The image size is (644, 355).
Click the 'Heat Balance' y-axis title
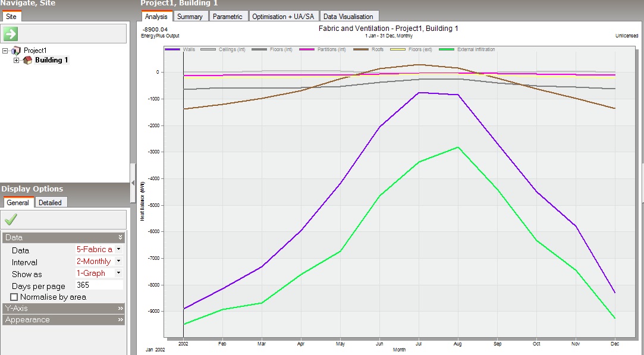[x=143, y=202]
